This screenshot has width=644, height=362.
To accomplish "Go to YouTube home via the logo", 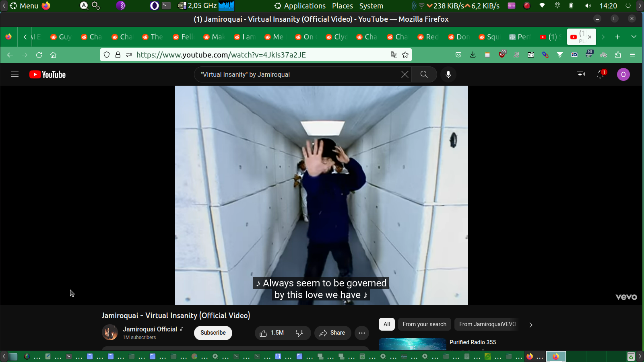I will (47, 74).
